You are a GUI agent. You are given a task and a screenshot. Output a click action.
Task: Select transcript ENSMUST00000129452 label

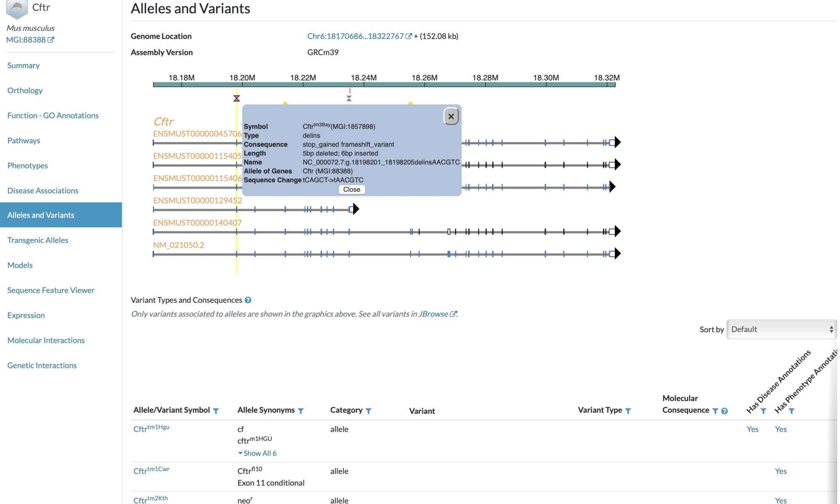coord(197,200)
